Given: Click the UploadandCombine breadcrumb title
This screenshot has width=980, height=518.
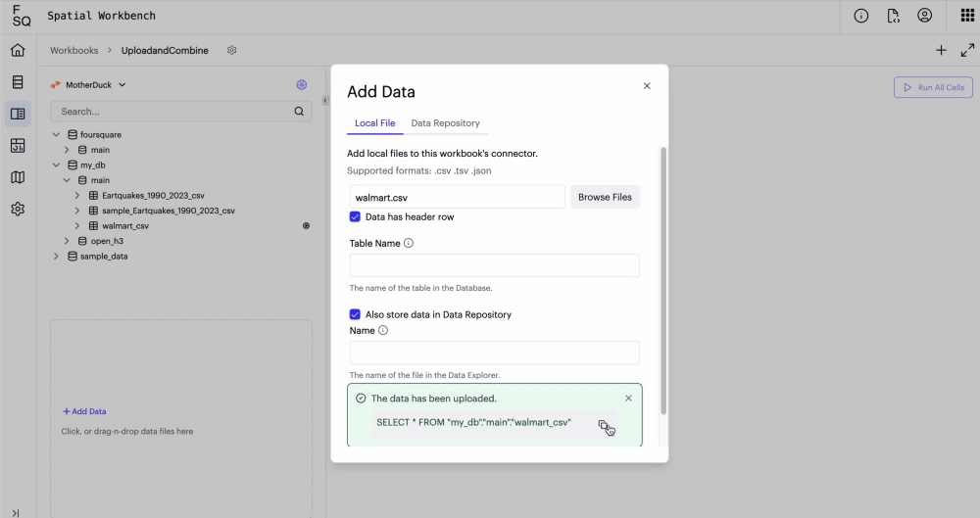Looking at the screenshot, I should (x=165, y=51).
